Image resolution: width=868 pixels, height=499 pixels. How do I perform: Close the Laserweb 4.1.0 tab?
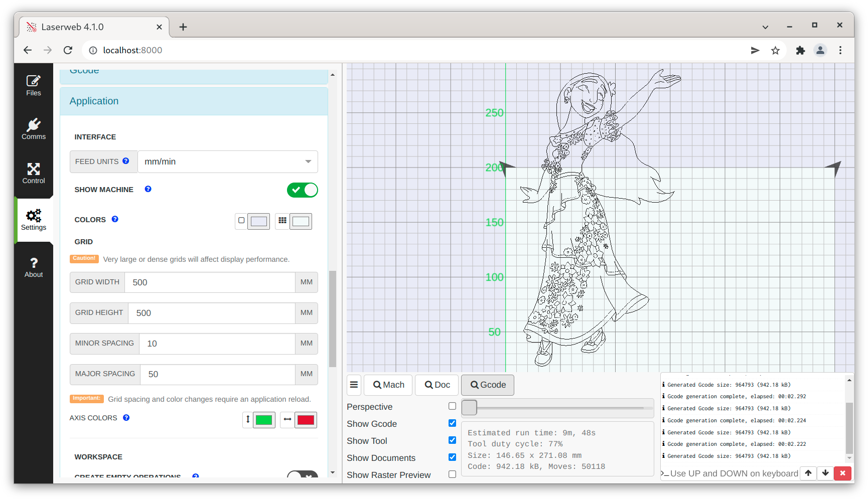pos(159,27)
